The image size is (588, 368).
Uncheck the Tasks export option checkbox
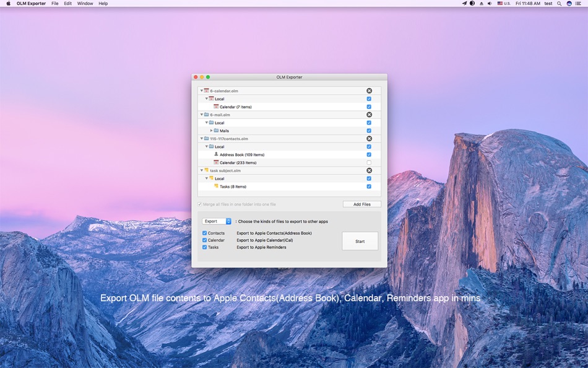point(204,247)
